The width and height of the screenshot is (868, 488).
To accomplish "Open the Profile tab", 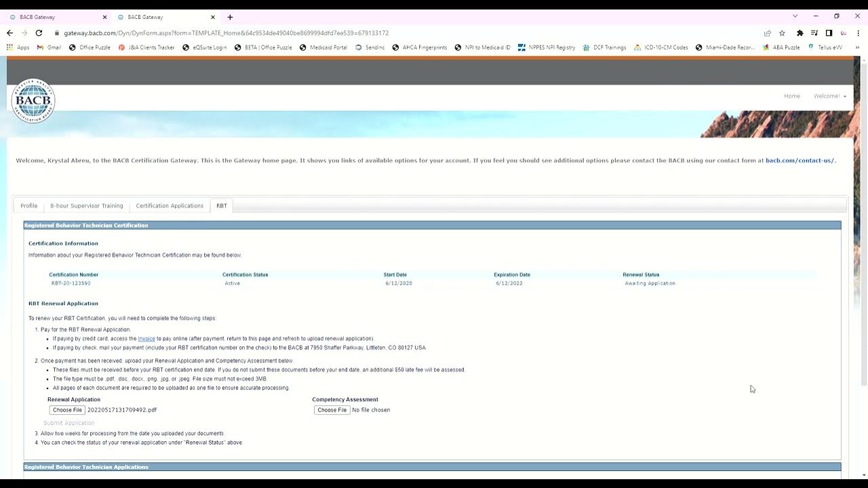I will [29, 205].
